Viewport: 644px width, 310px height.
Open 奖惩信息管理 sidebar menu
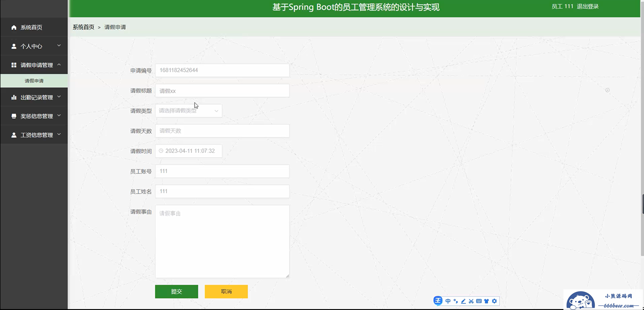(34, 116)
